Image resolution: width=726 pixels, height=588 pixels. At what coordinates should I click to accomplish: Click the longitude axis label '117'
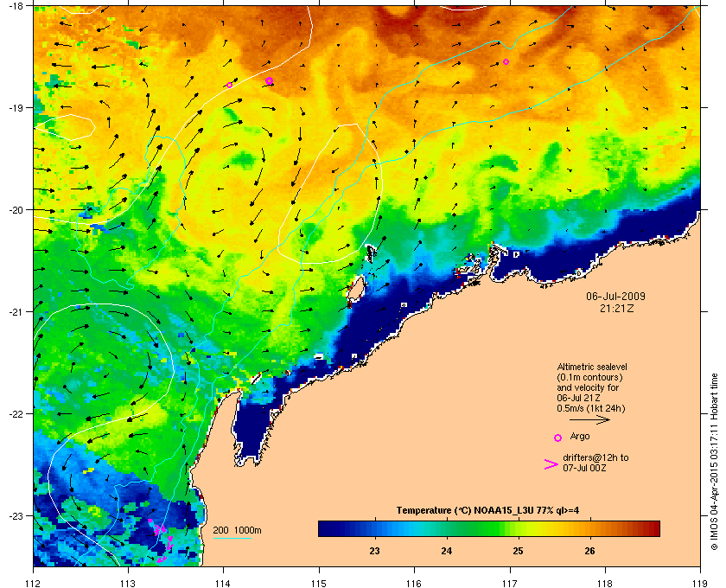coord(510,584)
